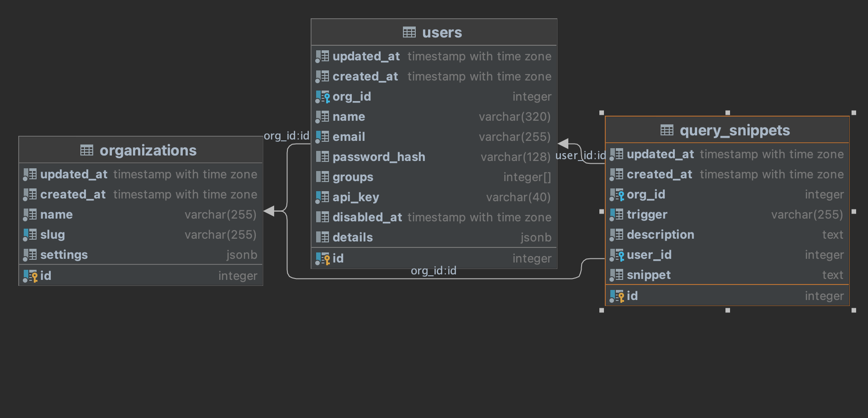Select the trigger column in query_snippets
The image size is (868, 418).
(646, 214)
